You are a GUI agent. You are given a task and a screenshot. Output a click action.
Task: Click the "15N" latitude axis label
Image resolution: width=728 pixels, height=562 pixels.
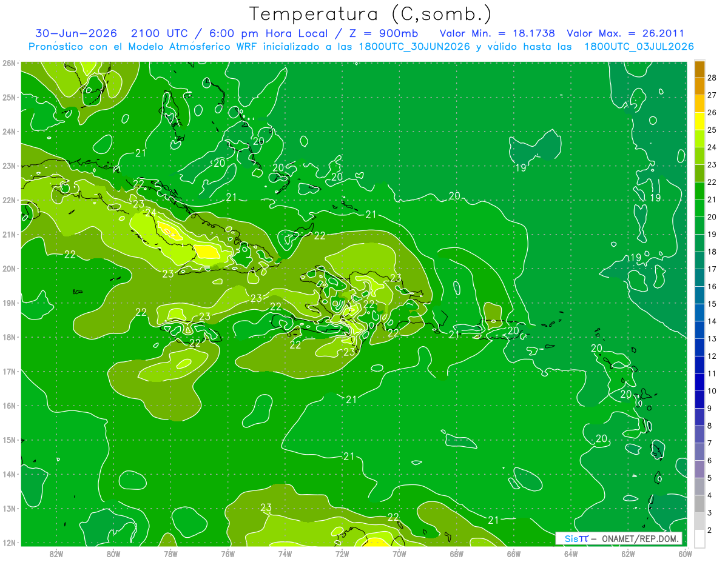(x=8, y=440)
